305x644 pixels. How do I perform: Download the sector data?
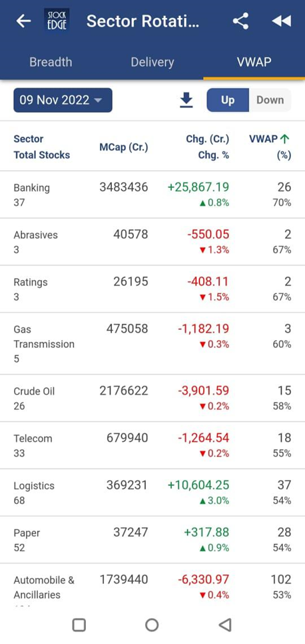click(186, 100)
